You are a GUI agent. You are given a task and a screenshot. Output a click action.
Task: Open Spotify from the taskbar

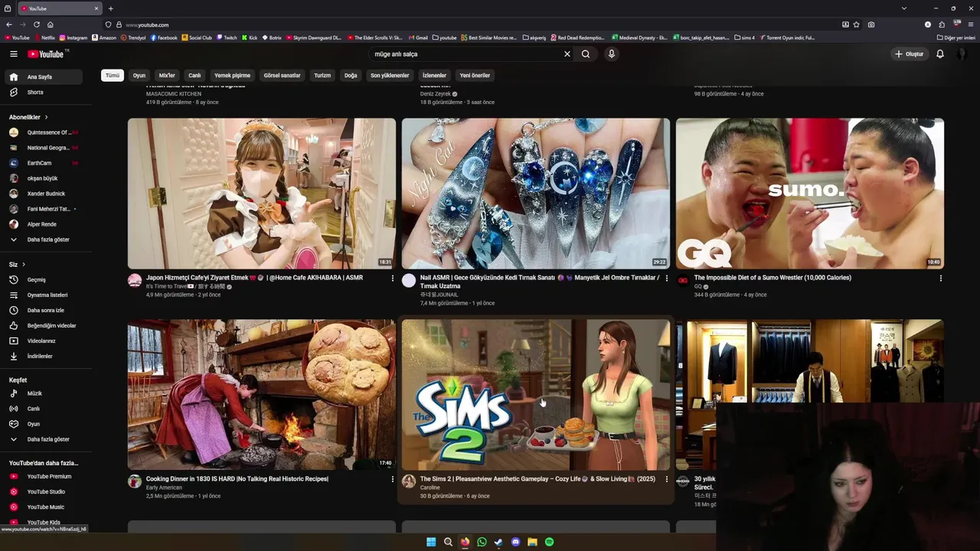click(549, 542)
